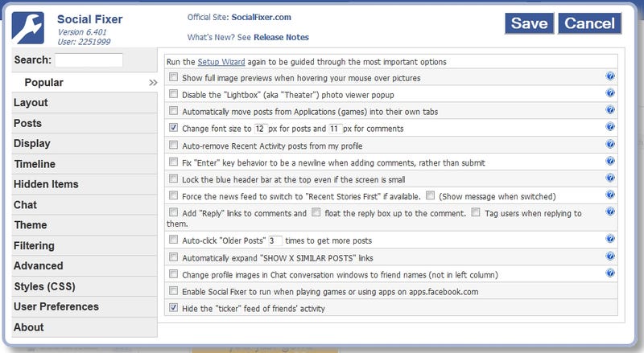
Task: Cancel the options dialog
Action: [x=589, y=23]
